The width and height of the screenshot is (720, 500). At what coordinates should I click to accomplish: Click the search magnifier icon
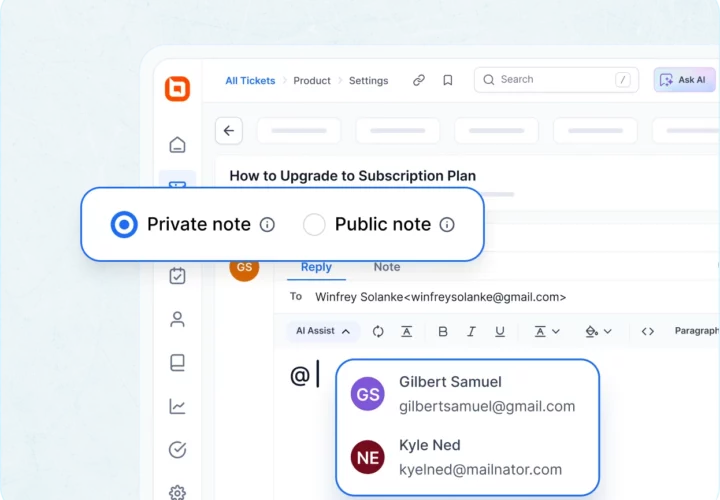coord(489,80)
